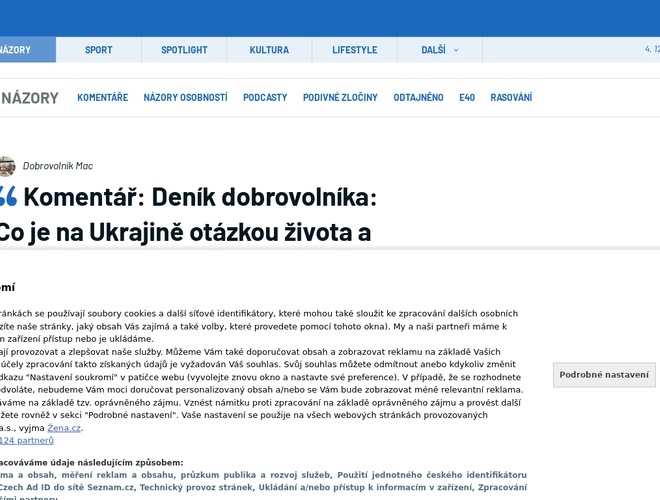Open the highlighted NÁZORY tab in the top bar
This screenshot has height=500, width=660.
16,50
